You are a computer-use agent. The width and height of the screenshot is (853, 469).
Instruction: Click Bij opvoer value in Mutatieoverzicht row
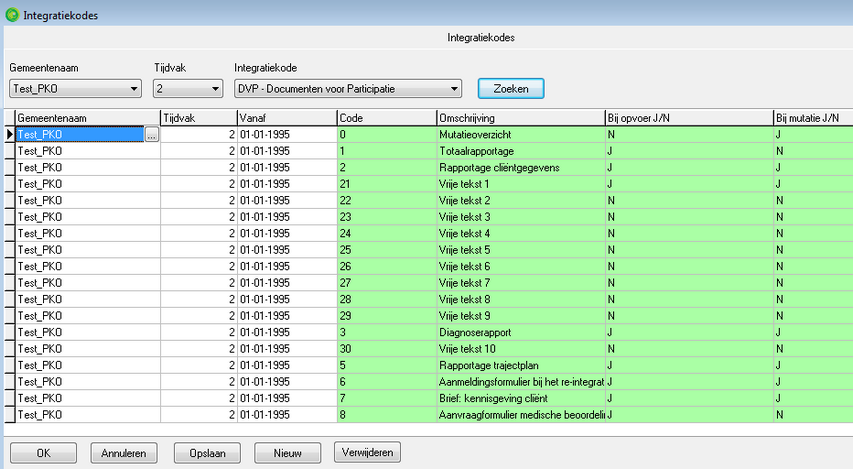(x=689, y=134)
